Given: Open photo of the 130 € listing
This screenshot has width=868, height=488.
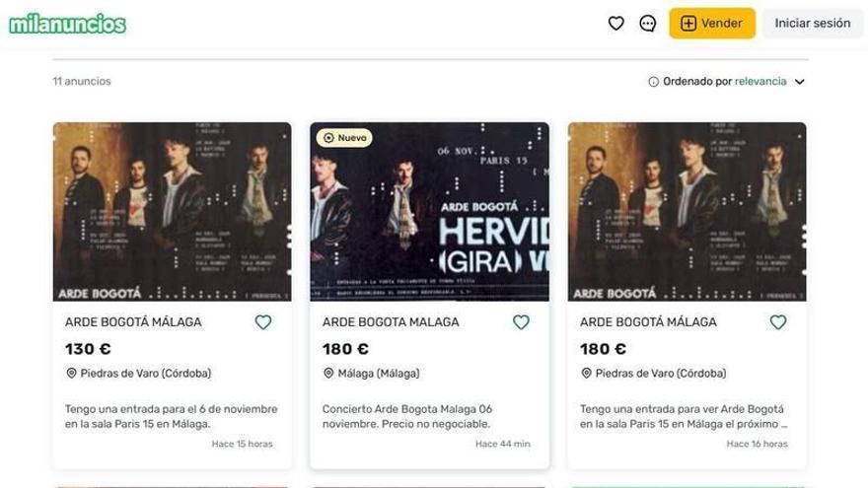Looking at the screenshot, I should click(173, 212).
